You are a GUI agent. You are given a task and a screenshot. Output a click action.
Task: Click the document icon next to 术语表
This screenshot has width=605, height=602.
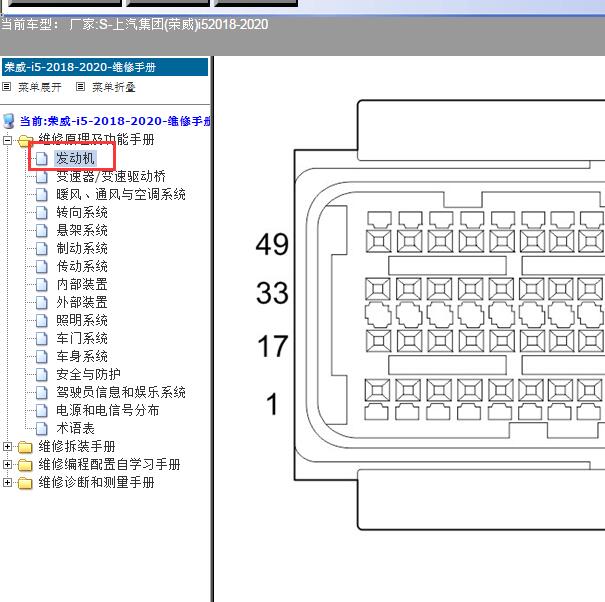[42, 428]
